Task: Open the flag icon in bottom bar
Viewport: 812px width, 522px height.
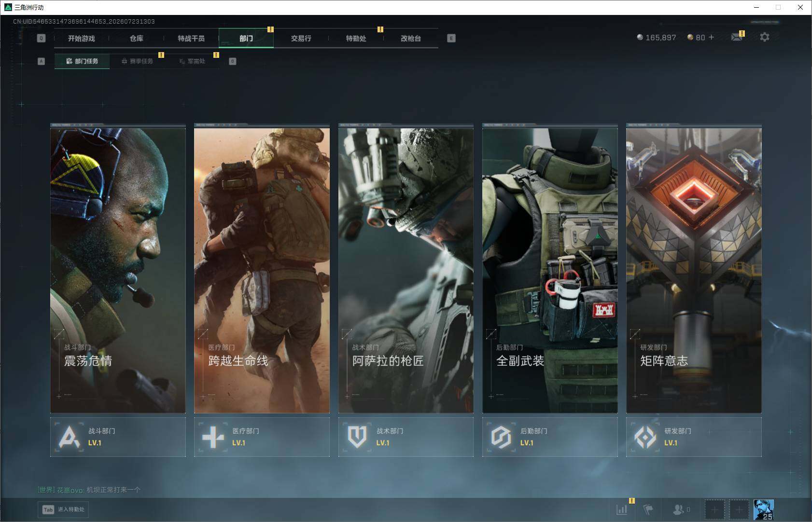Action: point(648,509)
